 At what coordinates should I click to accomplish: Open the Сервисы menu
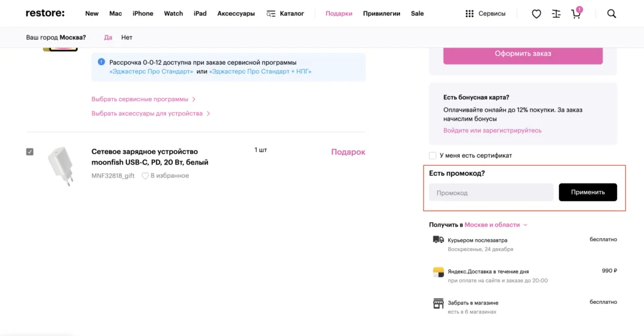tap(492, 14)
